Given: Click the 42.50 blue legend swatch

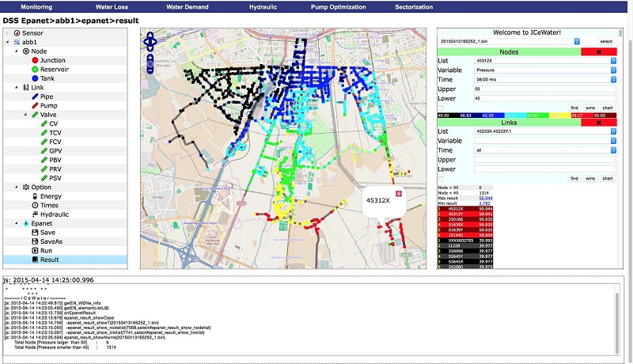Looking at the screenshot, I should 493,116.
